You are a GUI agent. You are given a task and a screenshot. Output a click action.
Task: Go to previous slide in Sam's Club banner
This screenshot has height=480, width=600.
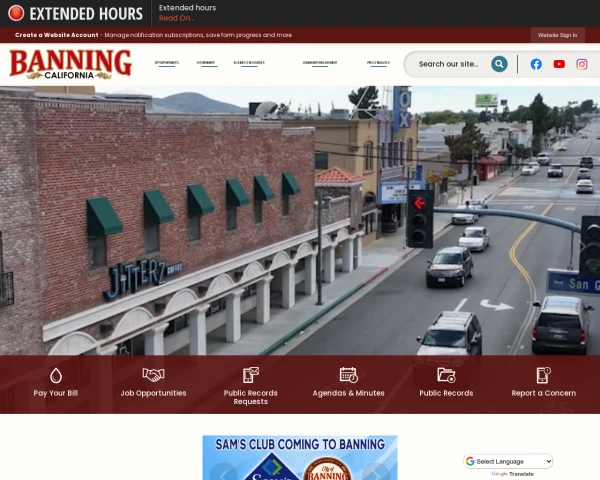[224, 473]
